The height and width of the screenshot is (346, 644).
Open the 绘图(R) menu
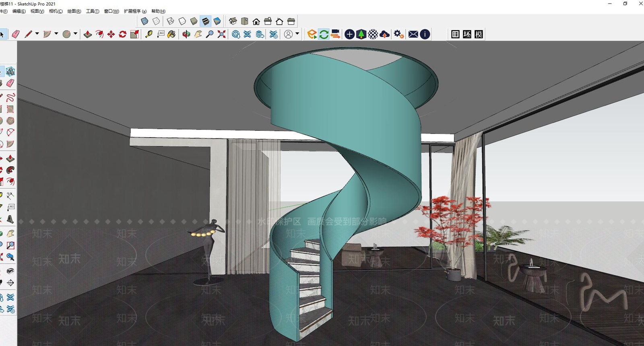tap(74, 11)
